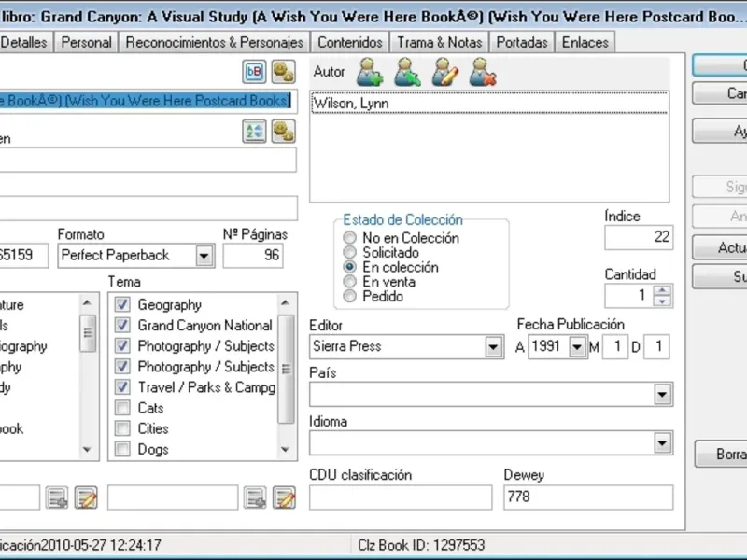747x560 pixels.
Task: Uncheck the Geography subject checkbox
Action: 122,304
